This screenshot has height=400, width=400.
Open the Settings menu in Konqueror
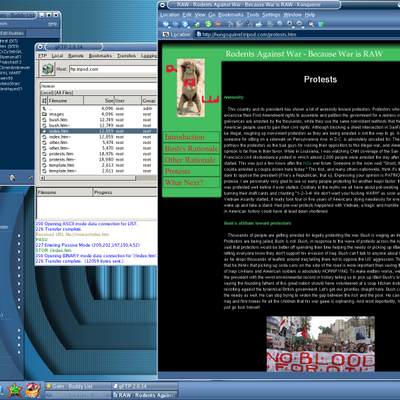coord(271,15)
